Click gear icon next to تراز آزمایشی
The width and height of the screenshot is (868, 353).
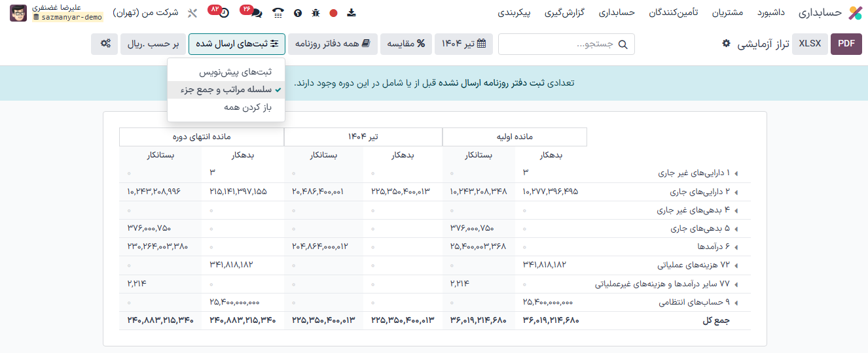click(726, 44)
